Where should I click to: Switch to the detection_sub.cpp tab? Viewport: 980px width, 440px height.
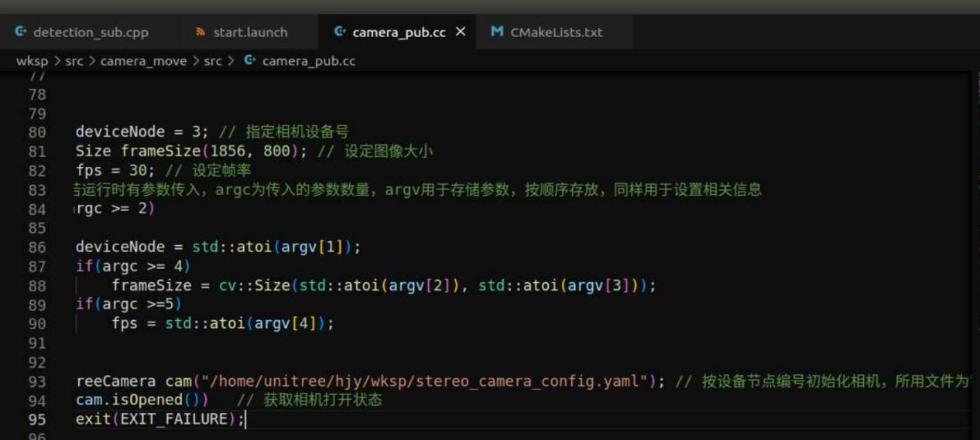point(81,32)
